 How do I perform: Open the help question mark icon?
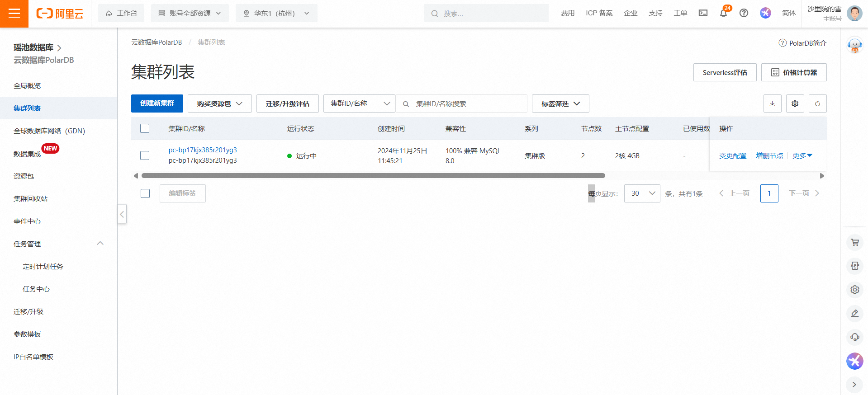(744, 13)
